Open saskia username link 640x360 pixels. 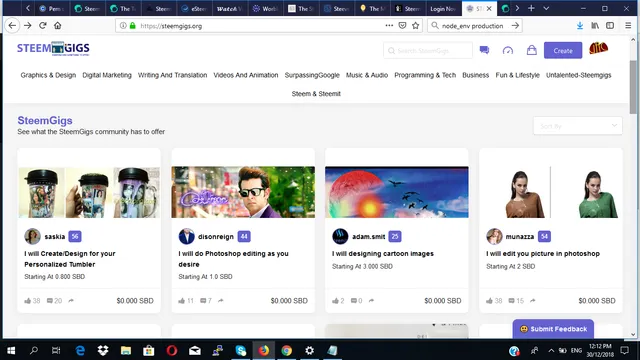pyautogui.click(x=55, y=237)
